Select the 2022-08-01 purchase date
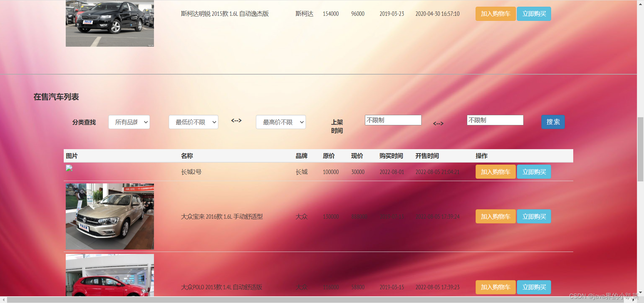The image size is (644, 303). coord(392,172)
